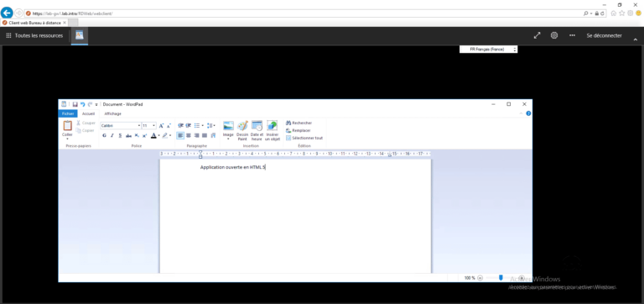Screen dimensions: 644x304
Task: Apply subscript formatting
Action: click(x=137, y=135)
